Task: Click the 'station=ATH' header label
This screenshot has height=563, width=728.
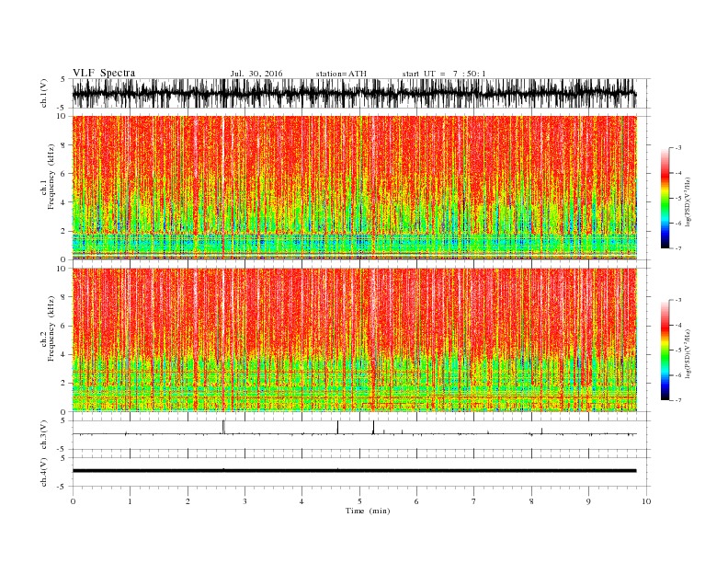Action: 341,74
